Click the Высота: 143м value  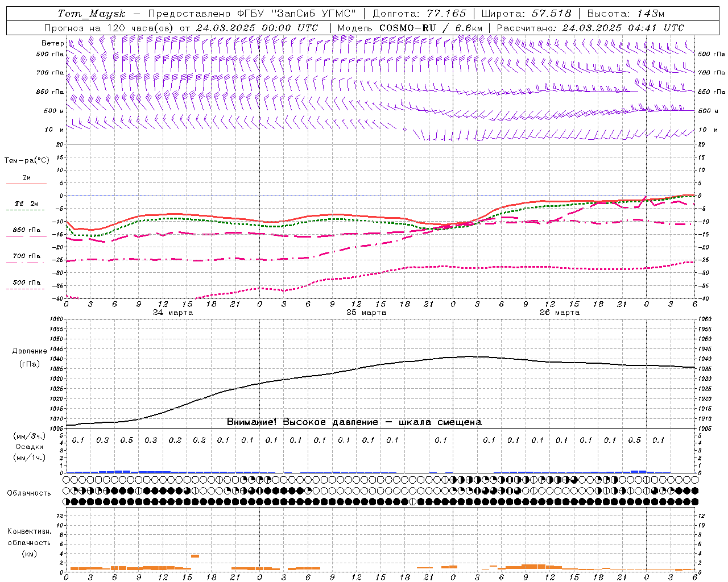pyautogui.click(x=626, y=14)
